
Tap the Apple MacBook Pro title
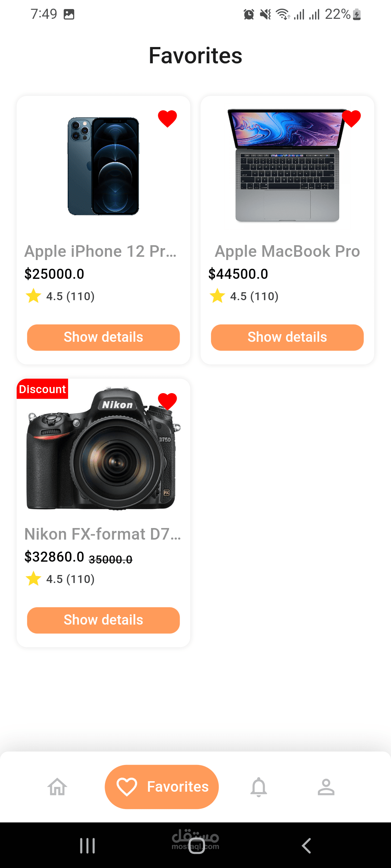(x=287, y=251)
